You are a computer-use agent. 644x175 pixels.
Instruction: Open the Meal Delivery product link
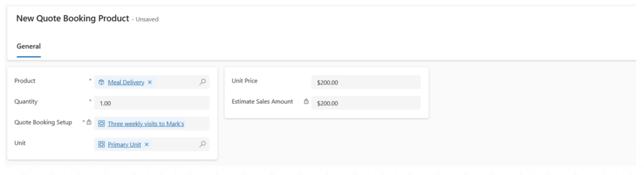(x=126, y=82)
